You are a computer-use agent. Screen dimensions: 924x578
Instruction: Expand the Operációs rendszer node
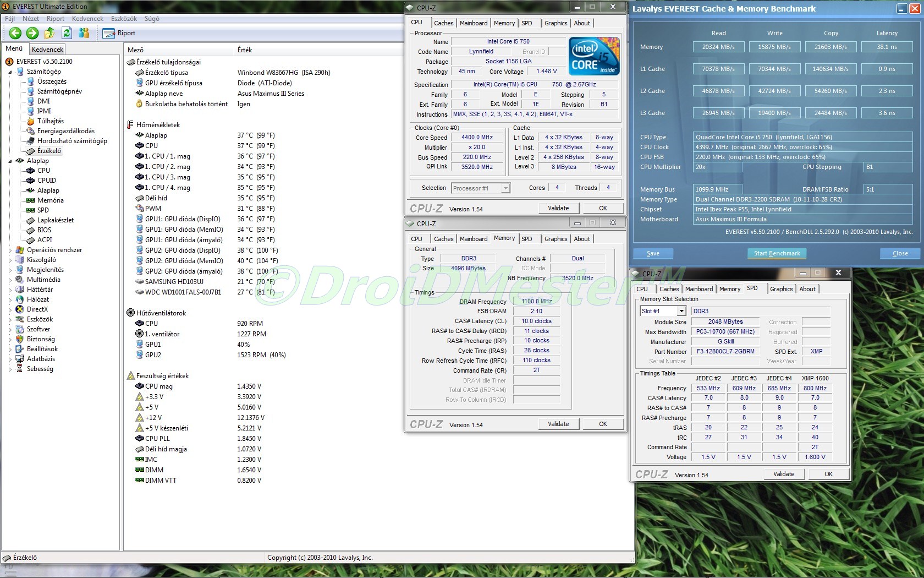pos(10,250)
